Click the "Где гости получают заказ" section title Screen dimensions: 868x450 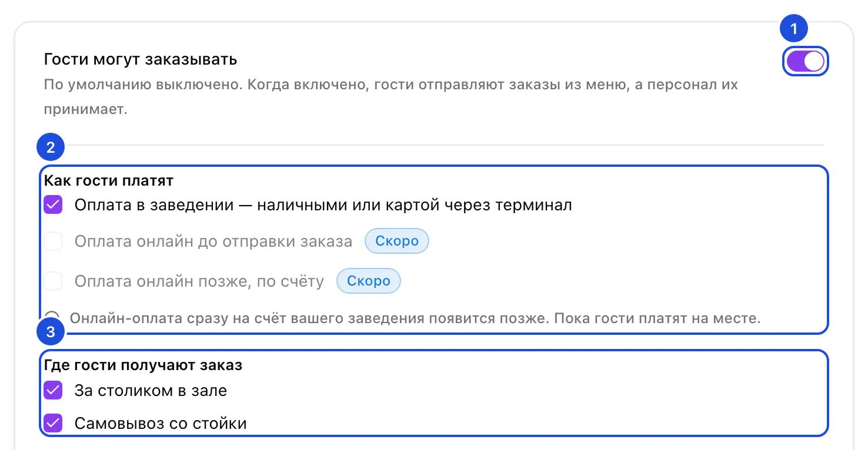(x=143, y=365)
